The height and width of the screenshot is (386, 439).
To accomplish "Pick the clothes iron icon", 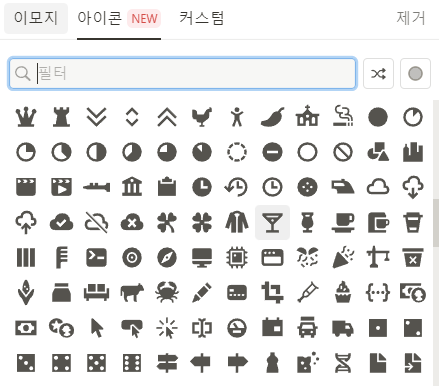I will tap(343, 187).
